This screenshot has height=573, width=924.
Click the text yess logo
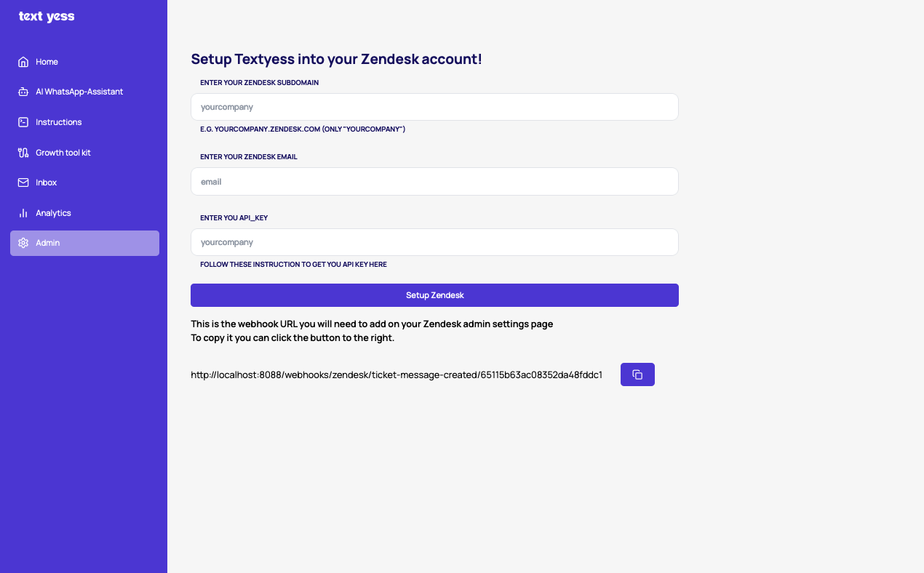47,16
